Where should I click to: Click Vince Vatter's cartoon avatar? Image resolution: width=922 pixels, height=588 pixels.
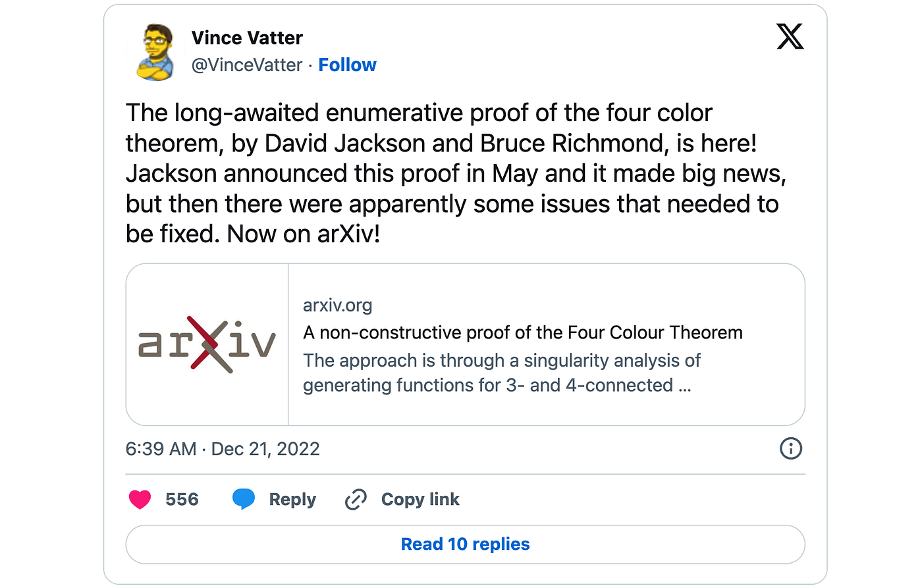156,53
